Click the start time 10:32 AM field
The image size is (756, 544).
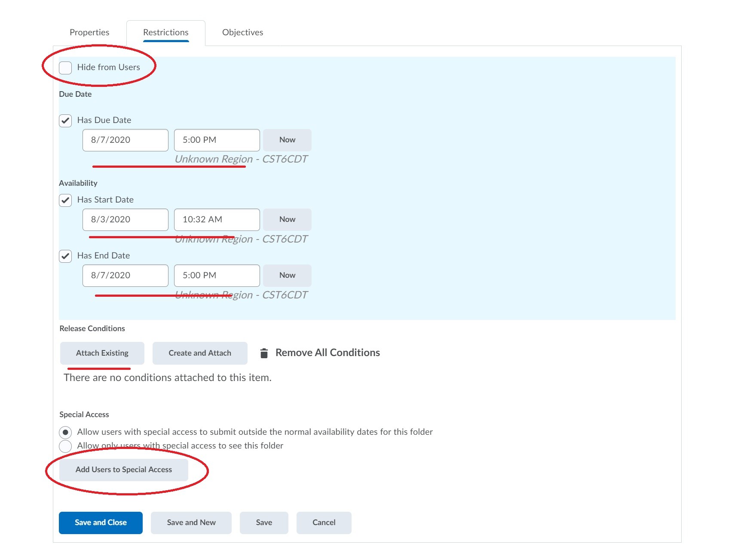pyautogui.click(x=217, y=220)
